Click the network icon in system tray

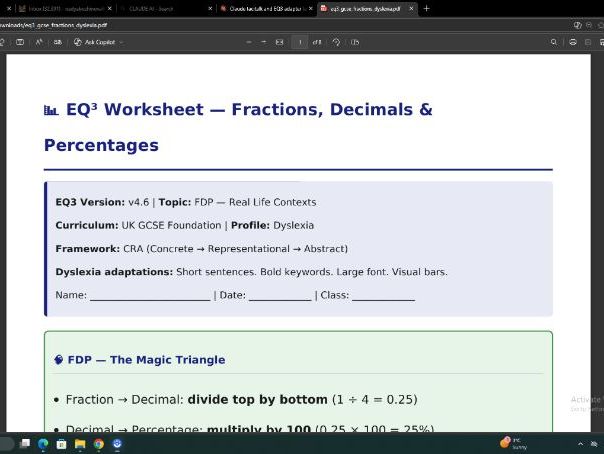594,444
